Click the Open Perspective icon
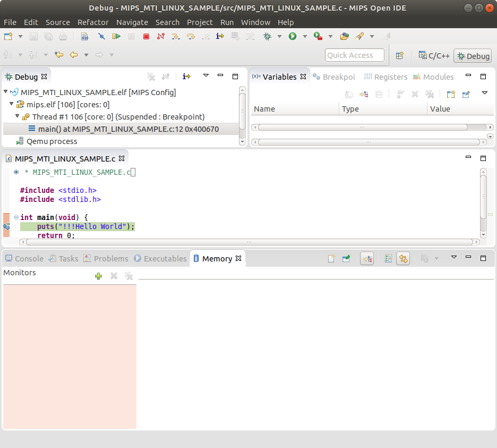 (400, 55)
